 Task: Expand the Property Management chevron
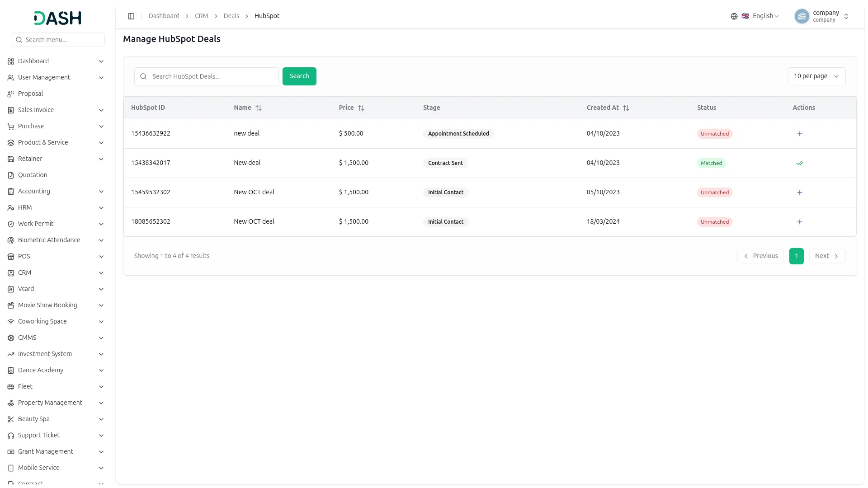[101, 403]
